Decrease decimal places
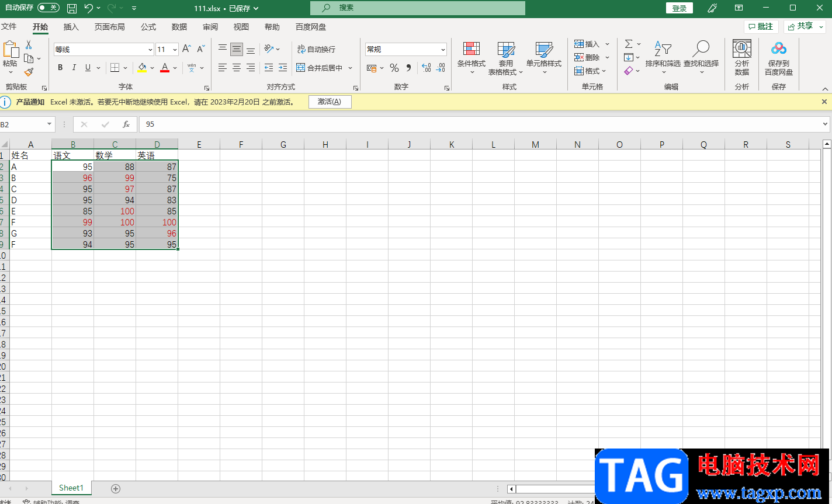The height and width of the screenshot is (504, 832). click(x=442, y=68)
